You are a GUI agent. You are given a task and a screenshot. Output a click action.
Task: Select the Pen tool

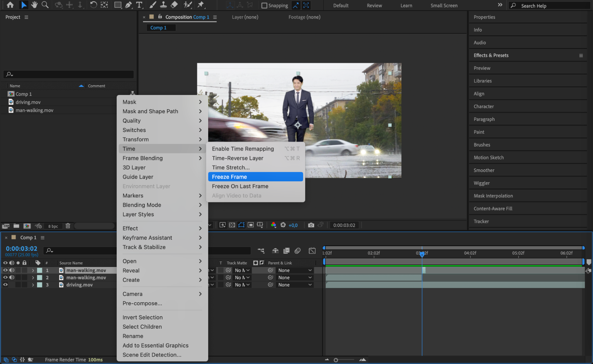[128, 5]
